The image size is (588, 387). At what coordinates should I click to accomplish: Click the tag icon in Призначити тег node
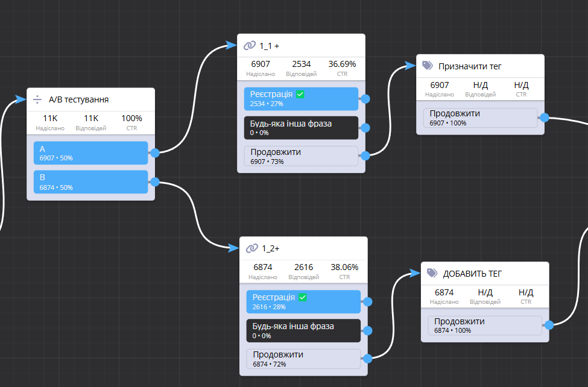428,66
